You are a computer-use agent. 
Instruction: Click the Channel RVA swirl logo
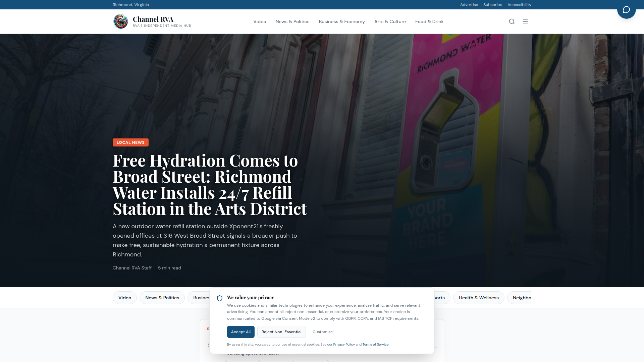click(x=121, y=21)
